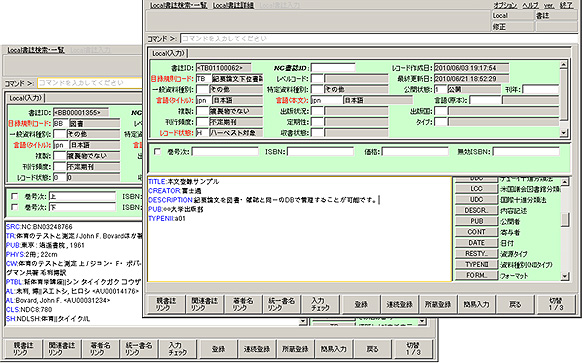The image size is (582, 363).
Task: Focus the command input in front window
Action: click(x=379, y=38)
